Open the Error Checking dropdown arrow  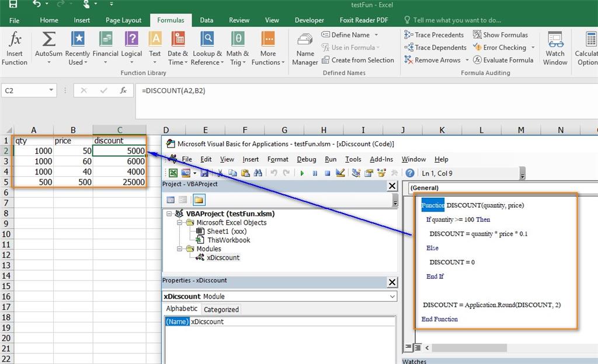tap(533, 48)
